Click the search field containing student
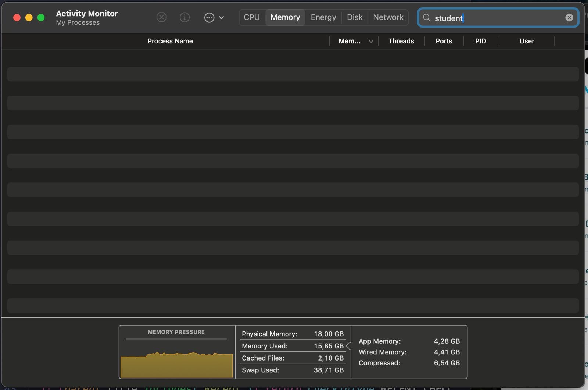 tap(498, 18)
